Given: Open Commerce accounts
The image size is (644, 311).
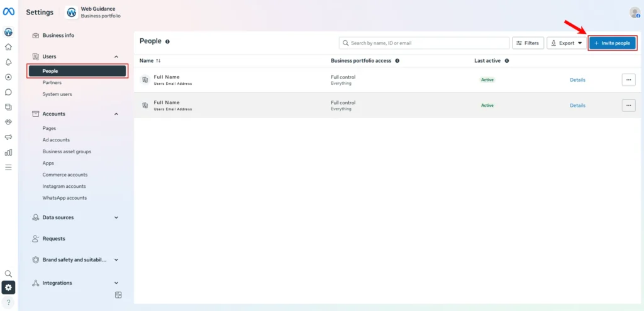Looking at the screenshot, I should (x=65, y=175).
